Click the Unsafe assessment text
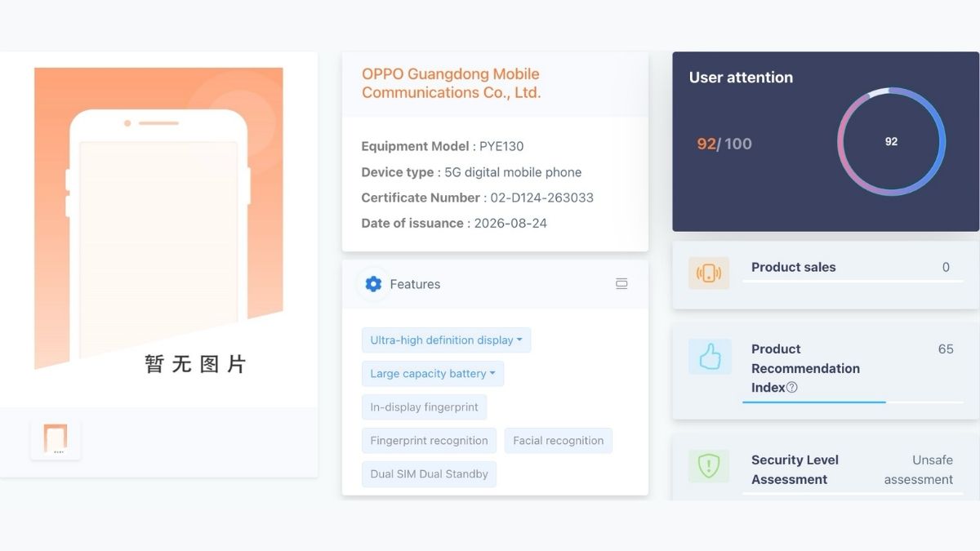 [x=919, y=469]
